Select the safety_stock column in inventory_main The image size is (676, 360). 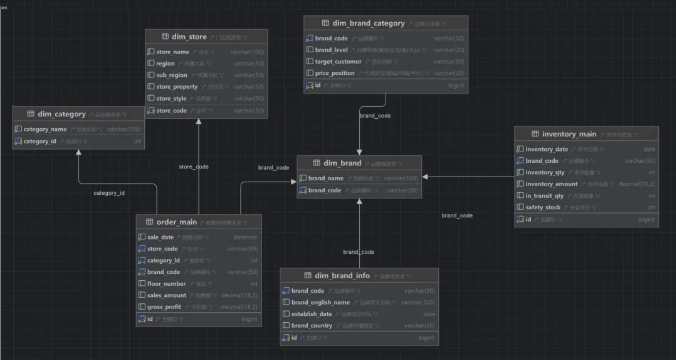tap(586, 207)
